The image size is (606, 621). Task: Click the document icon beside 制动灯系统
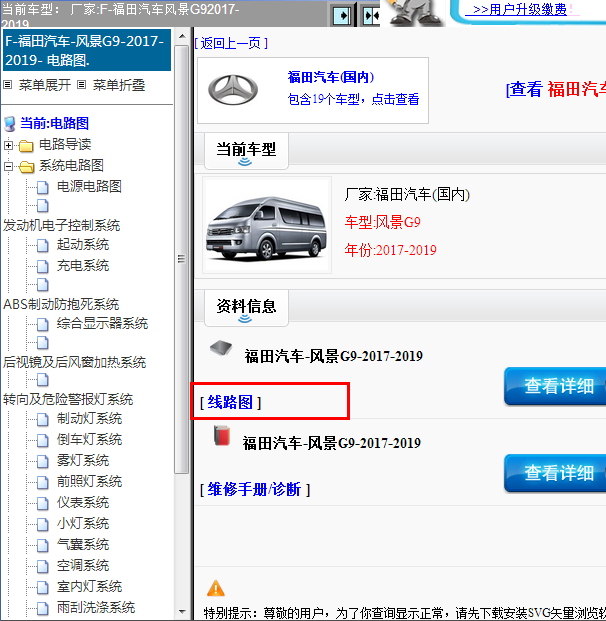pos(43,420)
